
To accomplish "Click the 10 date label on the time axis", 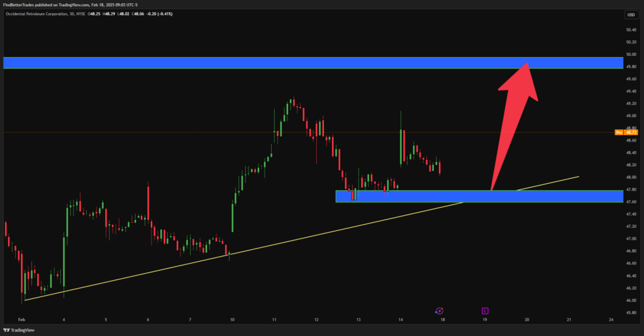I will 232,320.
